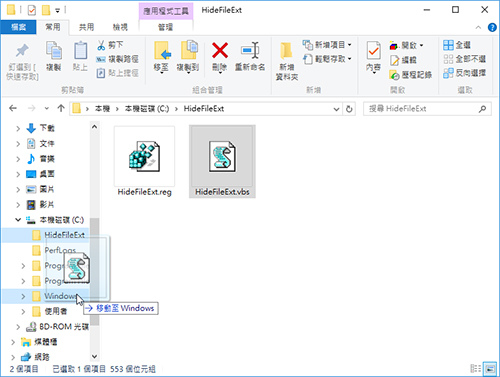500x377 pixels.
Task: Click 本機 in the address breadcrumb
Action: (102, 109)
